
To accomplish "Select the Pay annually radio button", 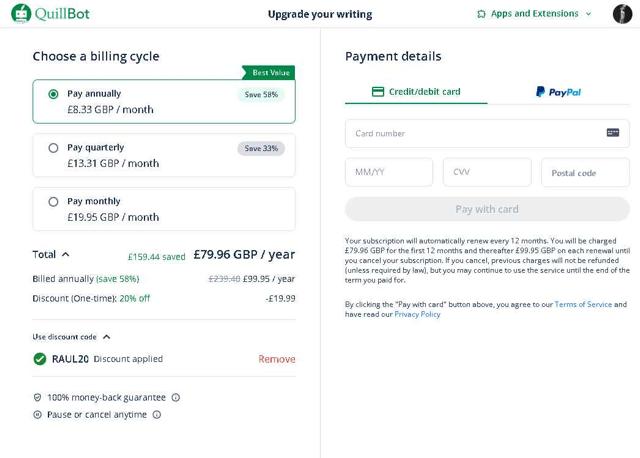I will click(54, 94).
